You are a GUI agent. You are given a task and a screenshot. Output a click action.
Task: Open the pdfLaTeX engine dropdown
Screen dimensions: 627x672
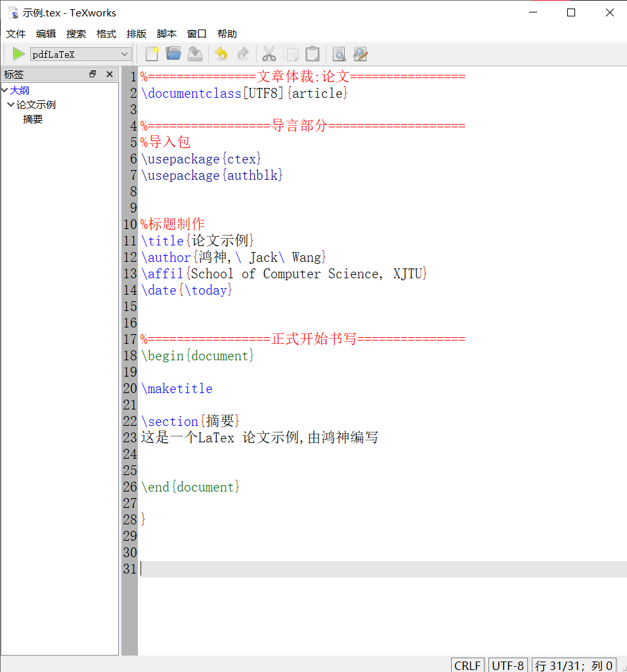tap(81, 54)
